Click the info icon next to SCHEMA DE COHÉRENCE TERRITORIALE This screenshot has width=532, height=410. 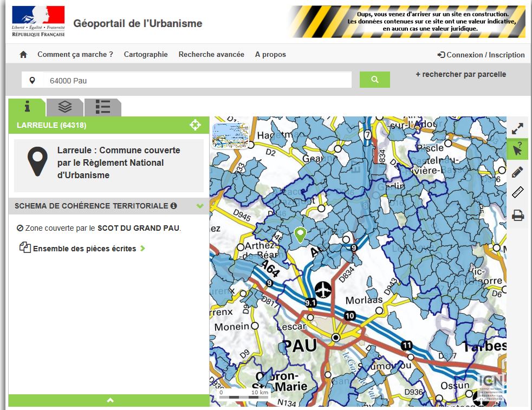[x=174, y=206]
